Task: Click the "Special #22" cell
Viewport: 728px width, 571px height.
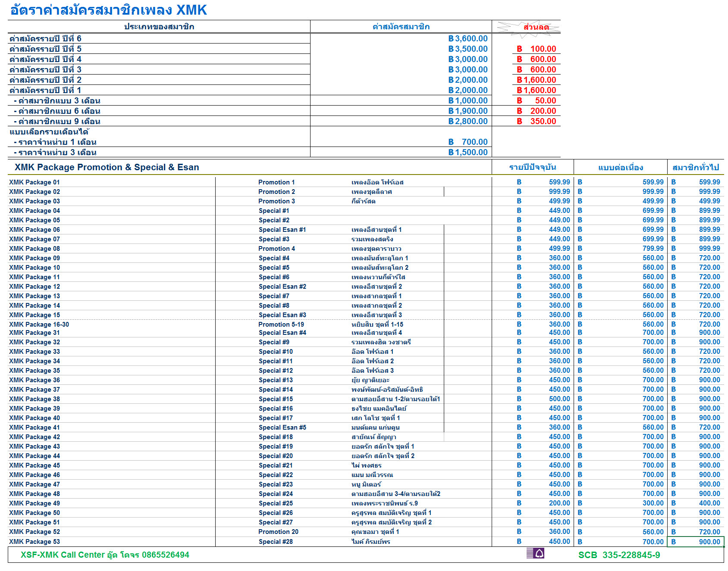Action: tap(276, 475)
